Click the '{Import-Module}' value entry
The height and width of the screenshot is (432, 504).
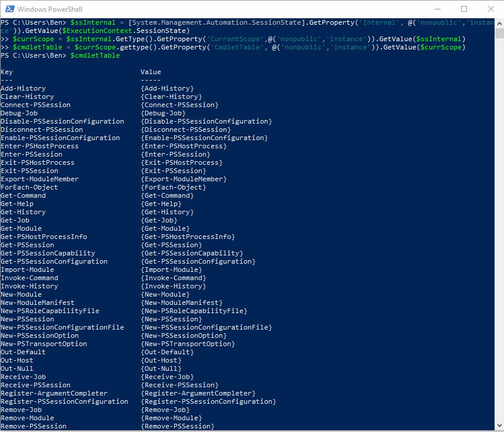click(x=172, y=270)
